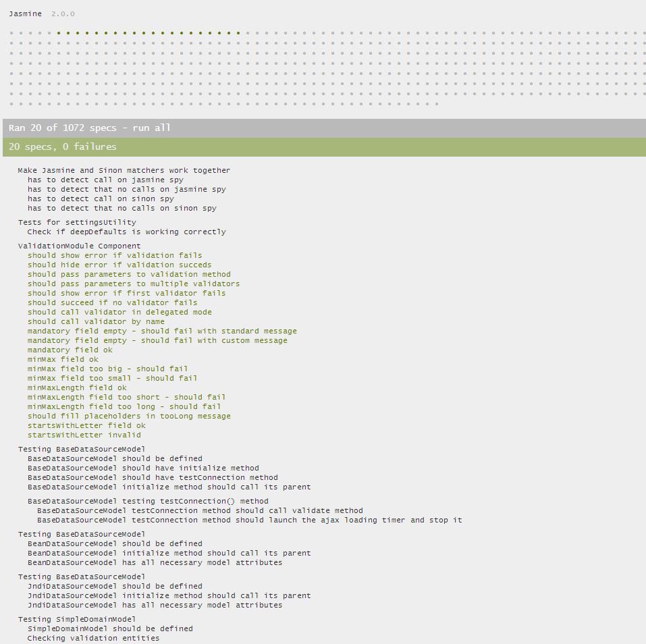Click the last green passed-spec dot
The image size is (646, 644).
(x=238, y=32)
